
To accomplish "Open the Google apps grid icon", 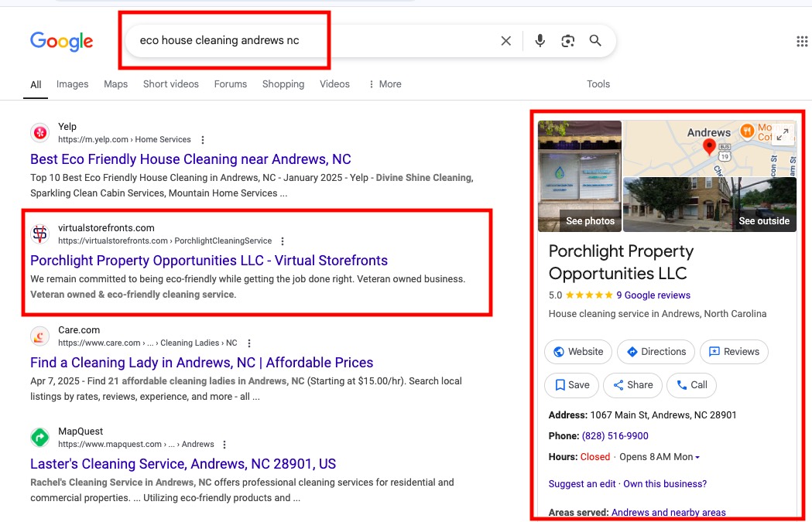I will pos(802,42).
